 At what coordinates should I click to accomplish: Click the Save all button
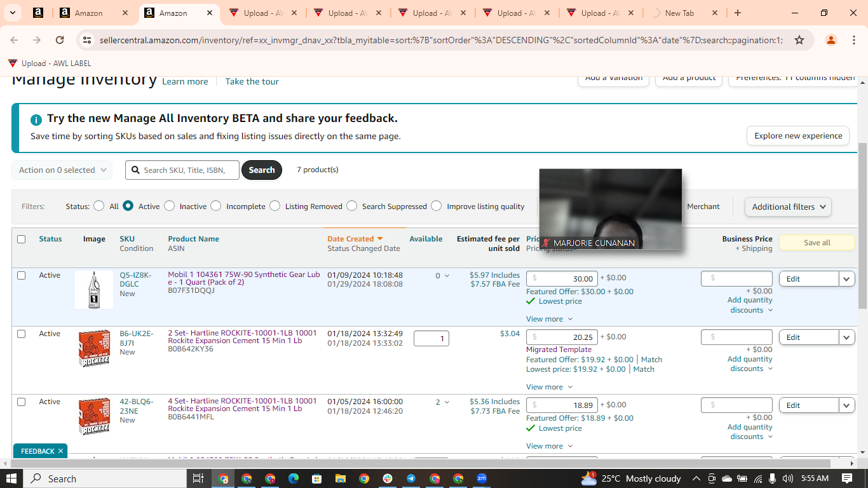click(817, 243)
